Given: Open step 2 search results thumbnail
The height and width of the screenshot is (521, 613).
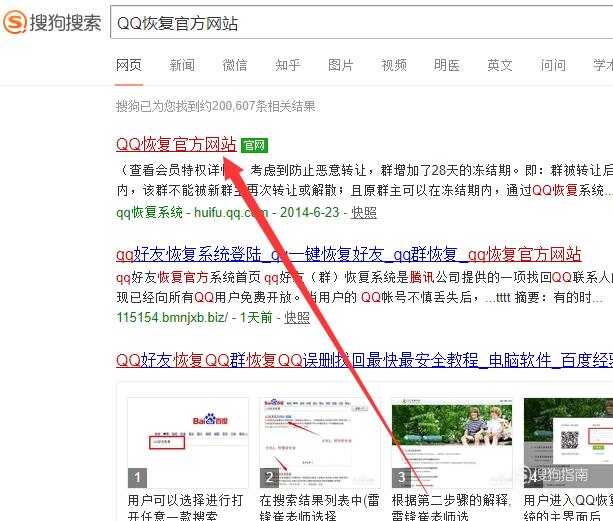Looking at the screenshot, I should coord(320,443).
